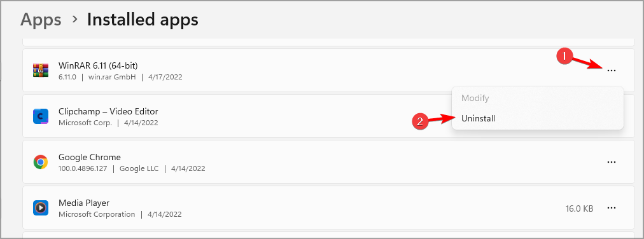Screen dimensions: 644x239
Task: Click the Media Player app icon
Action: tap(41, 208)
